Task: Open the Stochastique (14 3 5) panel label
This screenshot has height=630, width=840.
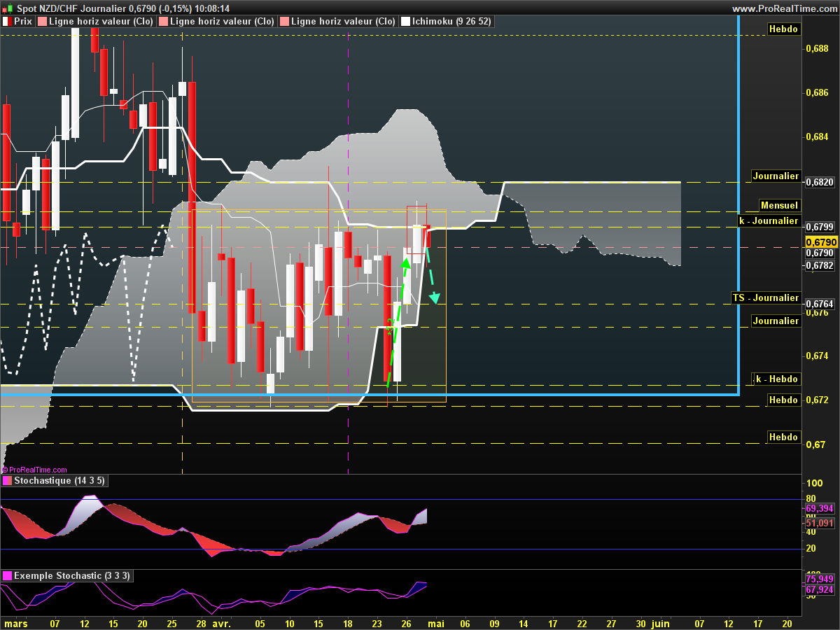Action: [x=59, y=481]
